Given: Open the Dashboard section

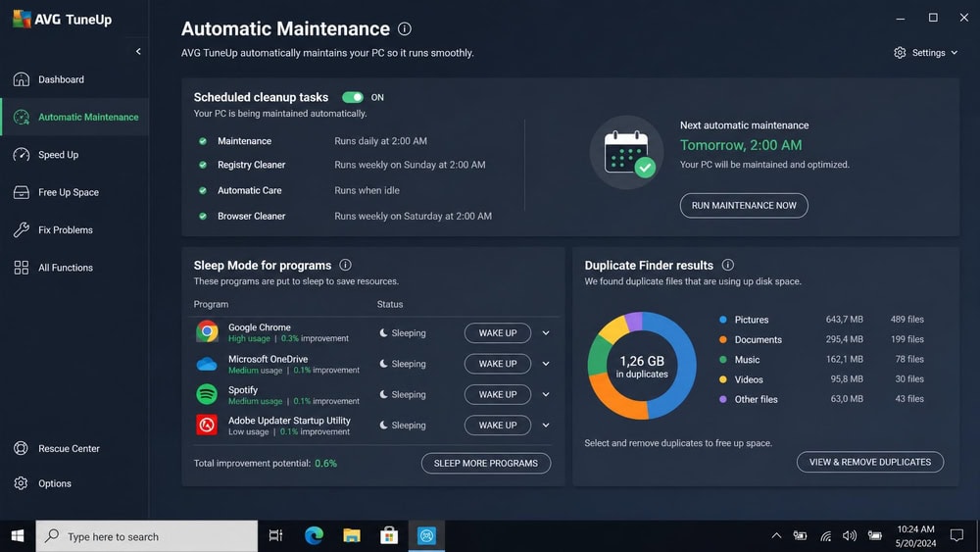Looking at the screenshot, I should coord(61,79).
